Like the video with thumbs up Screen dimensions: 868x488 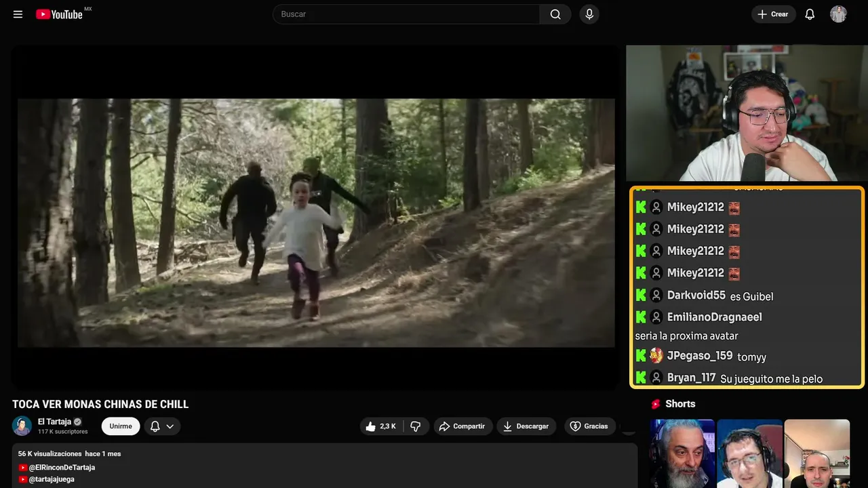pyautogui.click(x=380, y=426)
